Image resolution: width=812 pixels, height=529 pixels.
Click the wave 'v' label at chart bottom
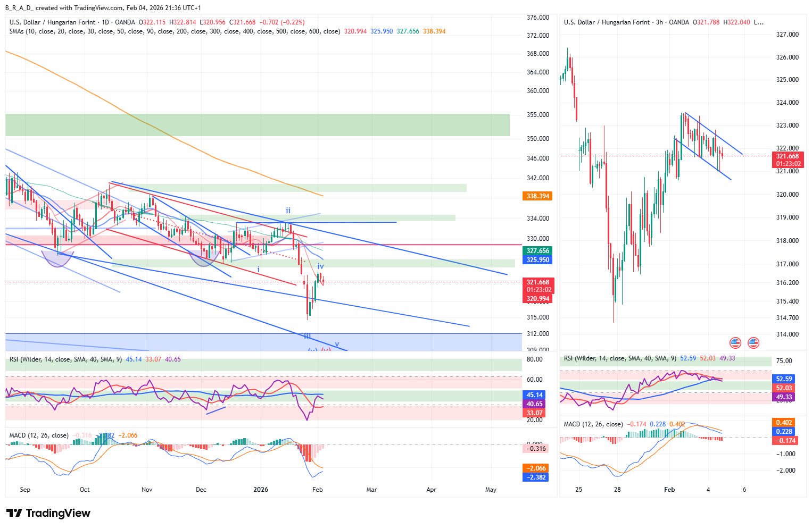pyautogui.click(x=337, y=344)
